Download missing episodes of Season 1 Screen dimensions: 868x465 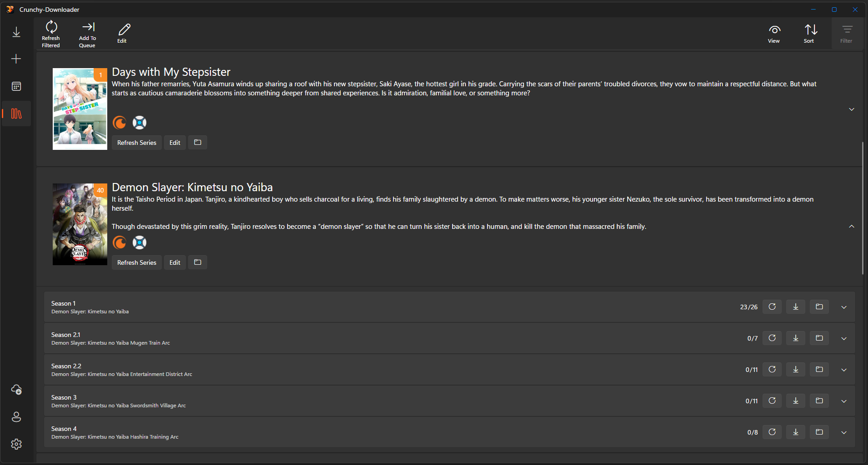[x=795, y=307]
